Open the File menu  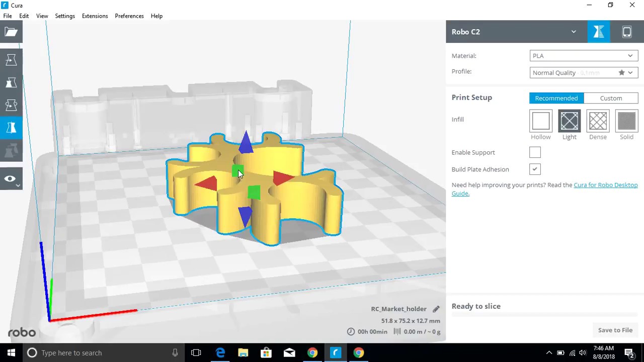coord(8,16)
